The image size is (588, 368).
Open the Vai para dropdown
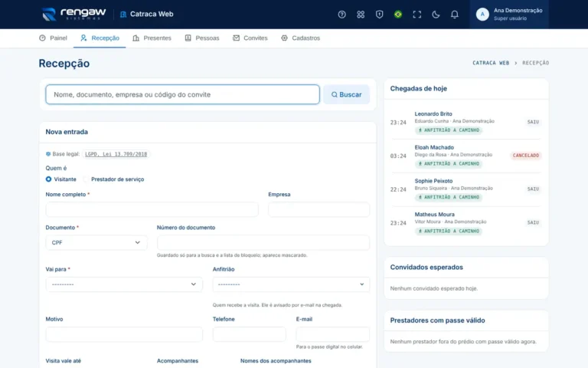[x=124, y=284]
